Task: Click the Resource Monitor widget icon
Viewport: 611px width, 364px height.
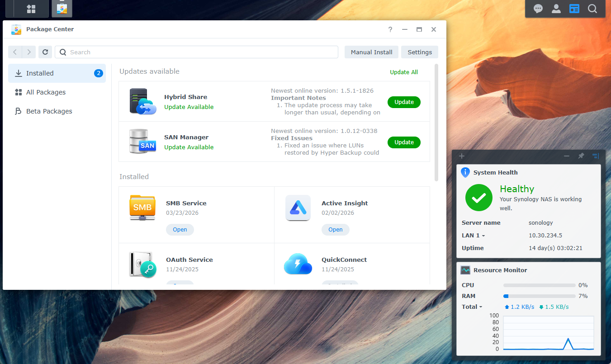Action: [465, 270]
